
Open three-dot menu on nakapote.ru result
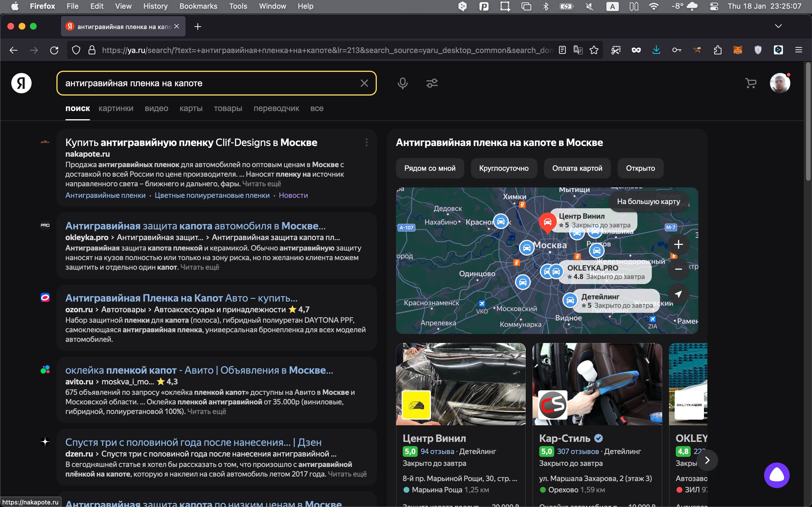pos(366,143)
